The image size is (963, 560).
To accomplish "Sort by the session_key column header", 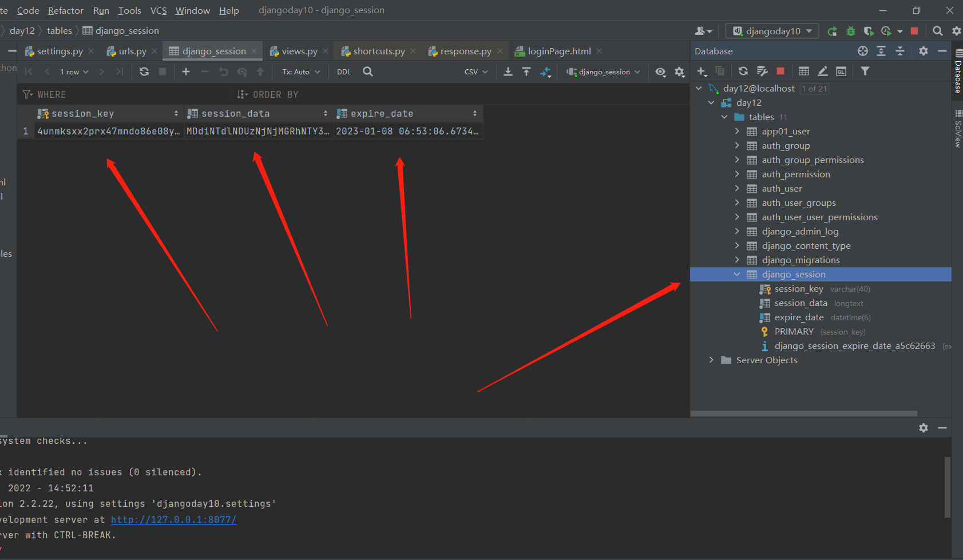I will coord(109,113).
